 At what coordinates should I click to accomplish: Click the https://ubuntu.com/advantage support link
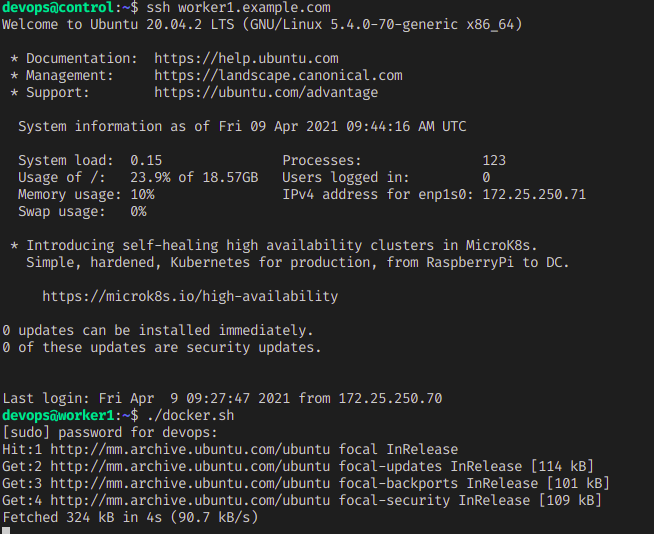pyautogui.click(x=266, y=93)
